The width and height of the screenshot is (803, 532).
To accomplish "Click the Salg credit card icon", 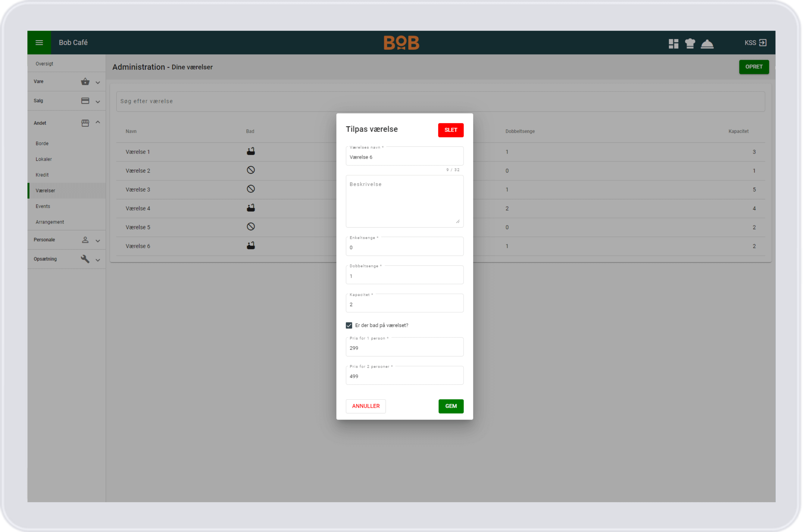I will coord(85,101).
